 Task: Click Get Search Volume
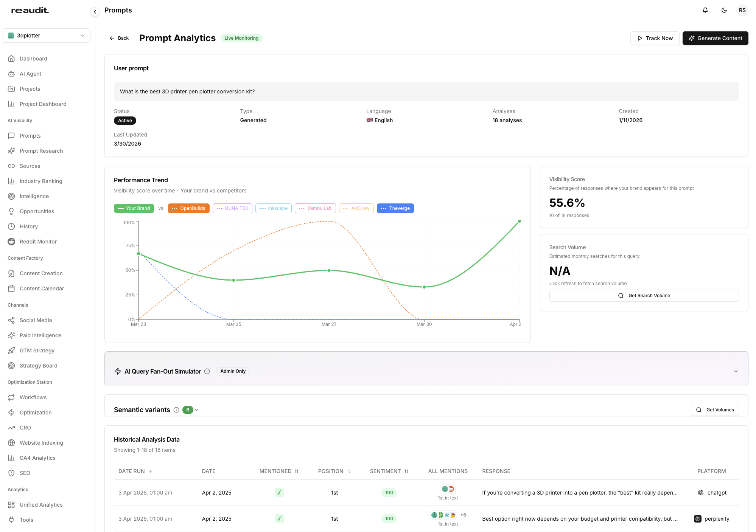click(644, 295)
